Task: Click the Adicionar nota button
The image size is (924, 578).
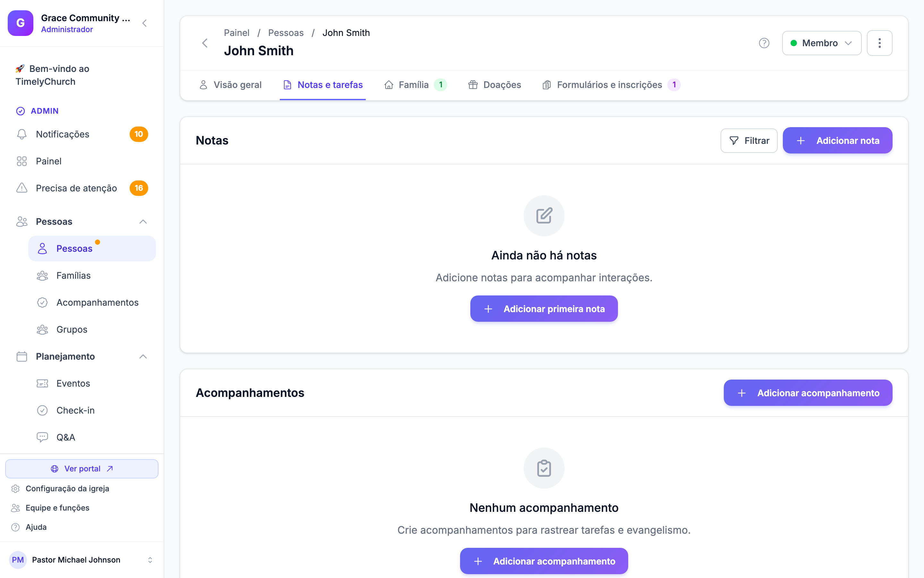Action: (837, 140)
